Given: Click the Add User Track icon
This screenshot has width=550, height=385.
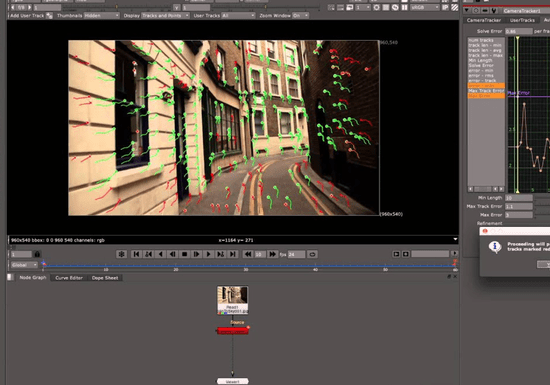Looking at the screenshot, I should pyautogui.click(x=49, y=16).
